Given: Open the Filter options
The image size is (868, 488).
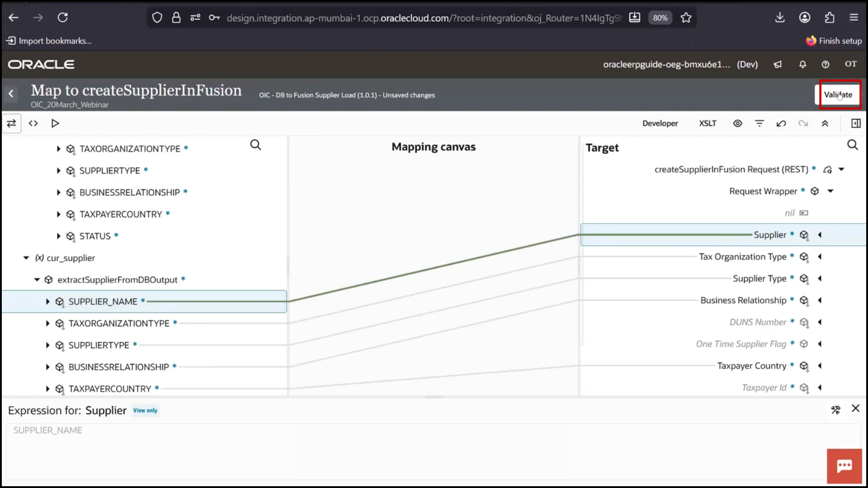Looking at the screenshot, I should pyautogui.click(x=759, y=123).
